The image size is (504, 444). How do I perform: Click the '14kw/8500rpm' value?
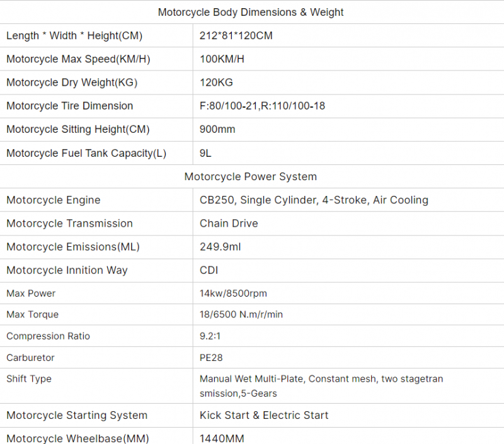pyautogui.click(x=233, y=293)
